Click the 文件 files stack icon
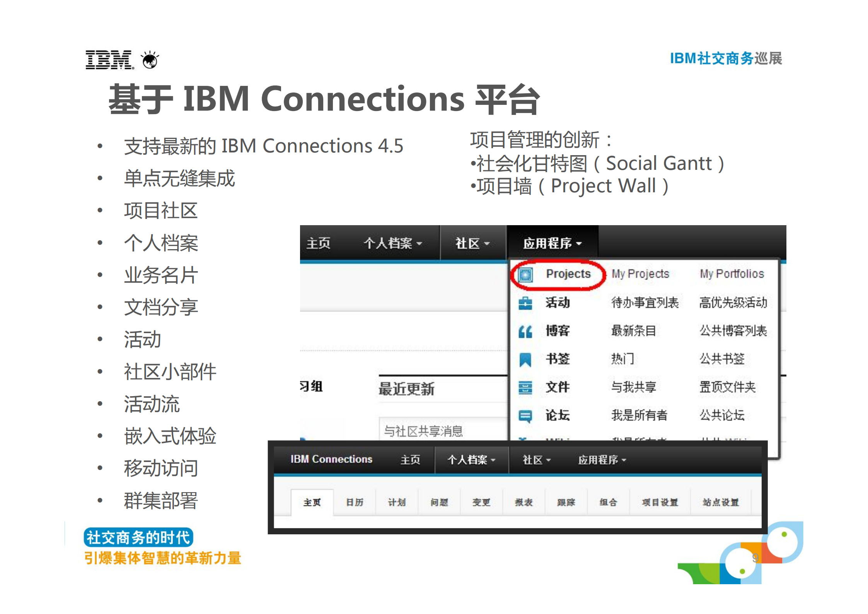Image resolution: width=868 pixels, height=614 pixels. [525, 387]
